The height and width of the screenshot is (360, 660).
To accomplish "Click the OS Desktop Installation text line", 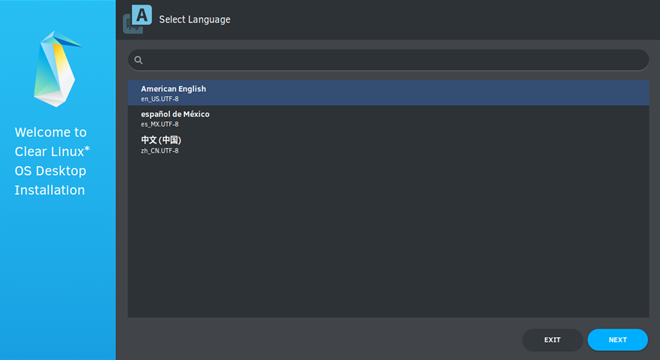I will point(50,180).
